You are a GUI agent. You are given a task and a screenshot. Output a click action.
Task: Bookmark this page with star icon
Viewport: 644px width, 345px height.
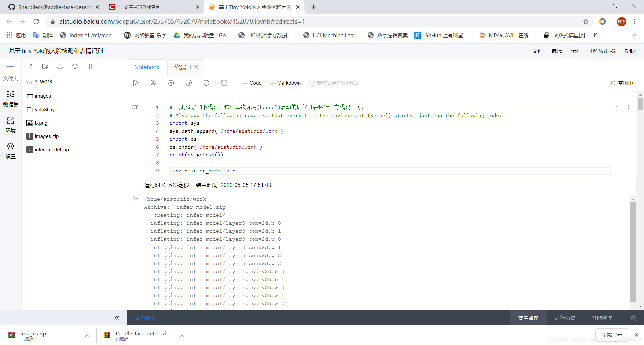pyautogui.click(x=586, y=22)
